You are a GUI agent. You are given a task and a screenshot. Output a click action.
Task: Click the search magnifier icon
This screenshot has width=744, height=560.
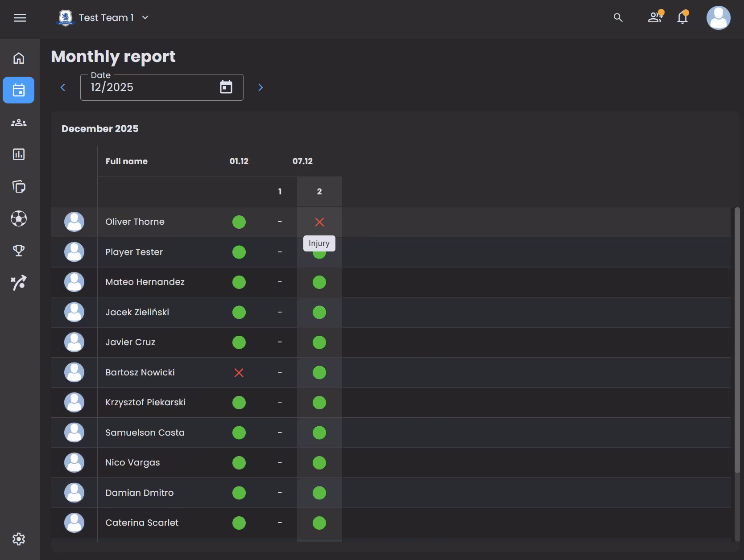(x=618, y=18)
